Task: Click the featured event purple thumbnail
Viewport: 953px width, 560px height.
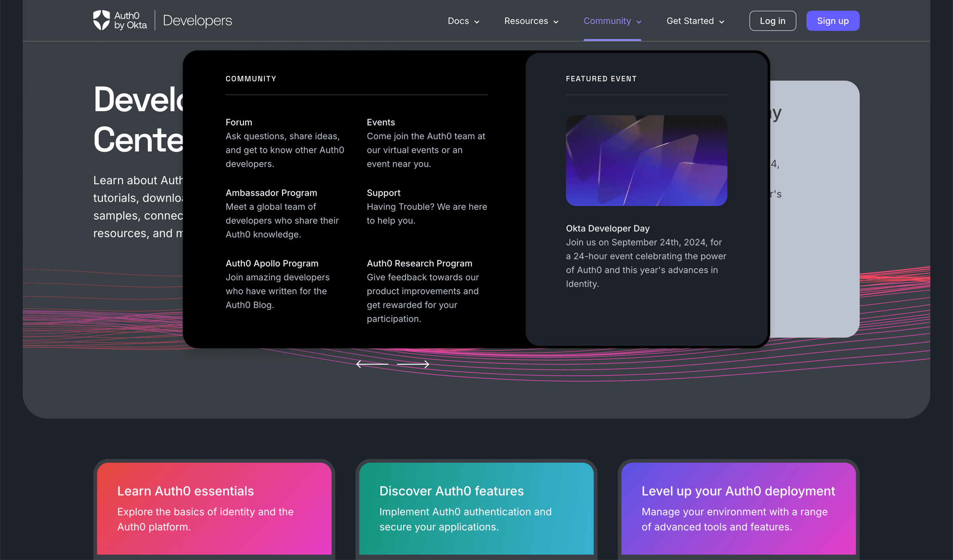Action: click(646, 161)
